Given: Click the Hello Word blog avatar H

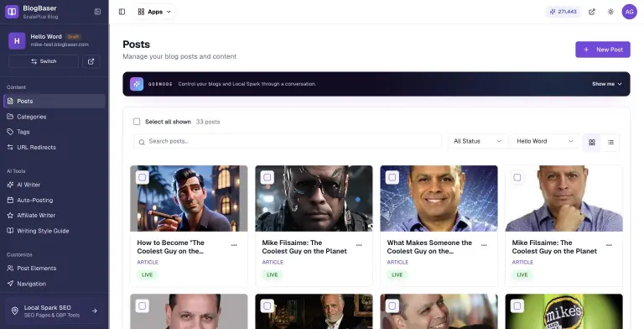Looking at the screenshot, I should pos(17,41).
